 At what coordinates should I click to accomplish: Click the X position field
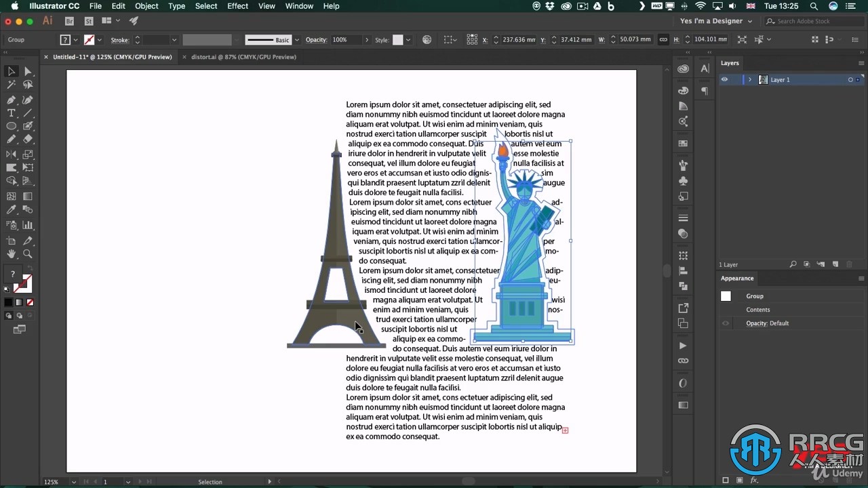[x=519, y=40]
